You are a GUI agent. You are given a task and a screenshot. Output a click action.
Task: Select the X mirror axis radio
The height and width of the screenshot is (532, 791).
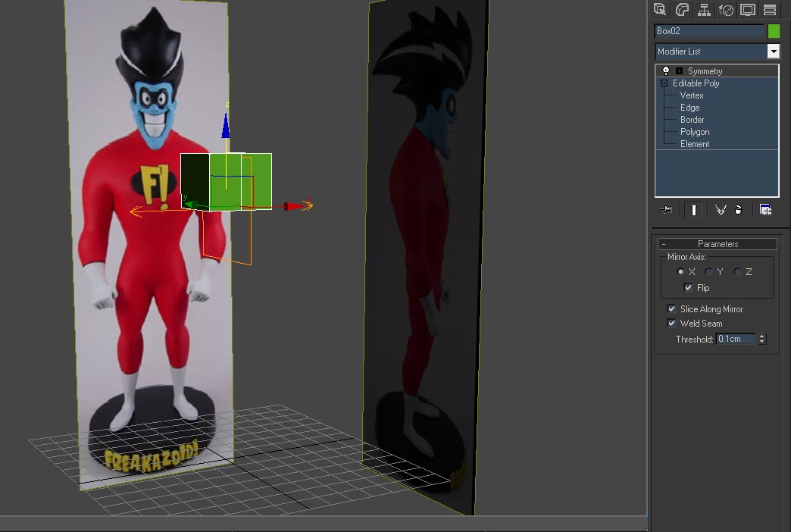click(x=680, y=271)
